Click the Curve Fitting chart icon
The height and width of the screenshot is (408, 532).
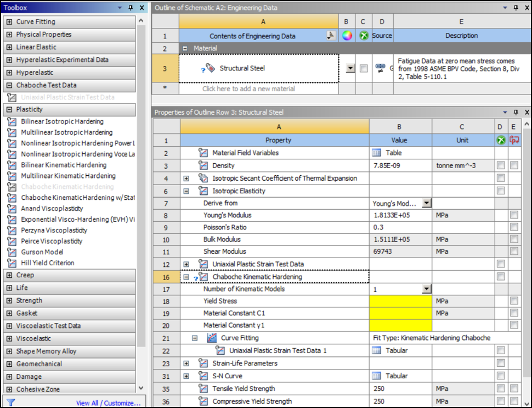pos(212,338)
